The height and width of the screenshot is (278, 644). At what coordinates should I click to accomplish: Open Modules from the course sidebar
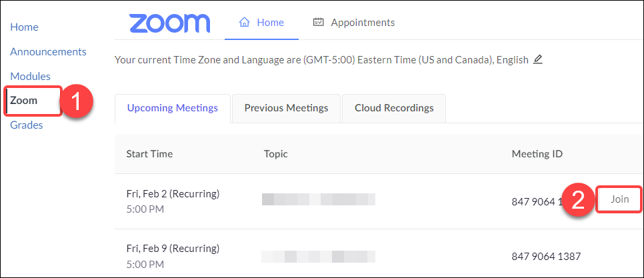[31, 77]
